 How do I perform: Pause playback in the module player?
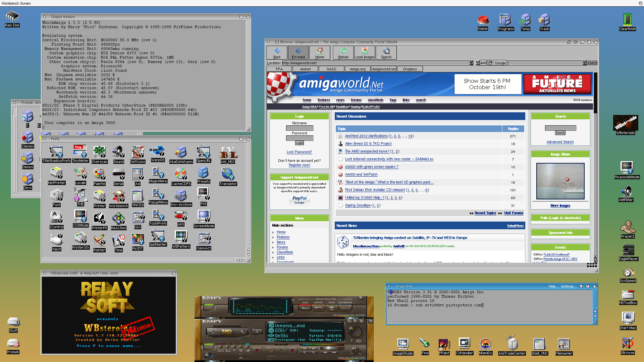point(270,350)
